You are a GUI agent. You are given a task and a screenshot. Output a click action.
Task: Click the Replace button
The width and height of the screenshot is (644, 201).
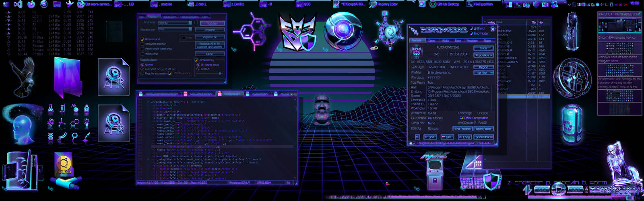pos(210,30)
